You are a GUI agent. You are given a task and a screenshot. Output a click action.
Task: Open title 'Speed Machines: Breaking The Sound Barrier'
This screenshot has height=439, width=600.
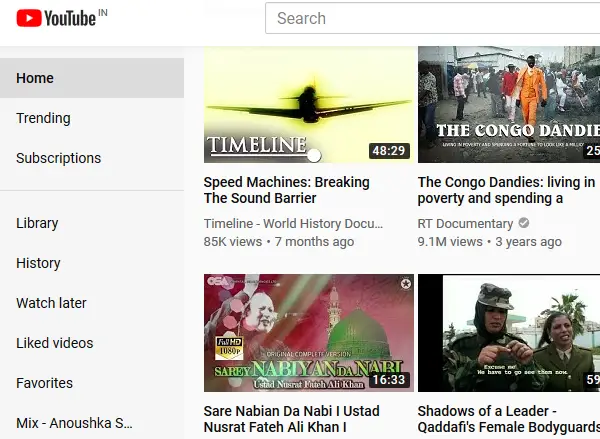287,190
